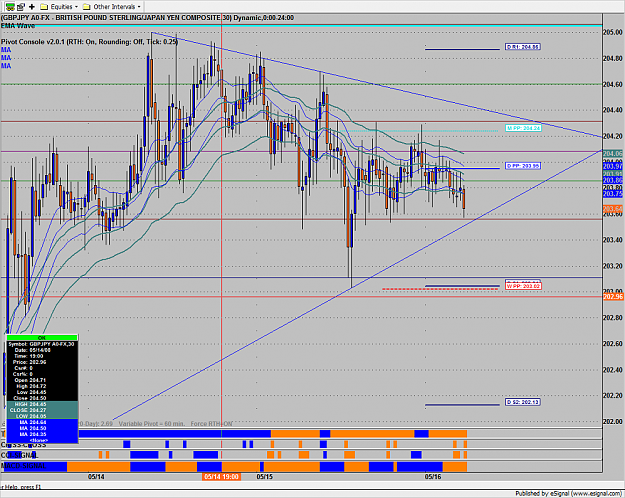The image size is (625, 498).
Task: Click the <None> row in cursor window
Action: click(x=42, y=440)
